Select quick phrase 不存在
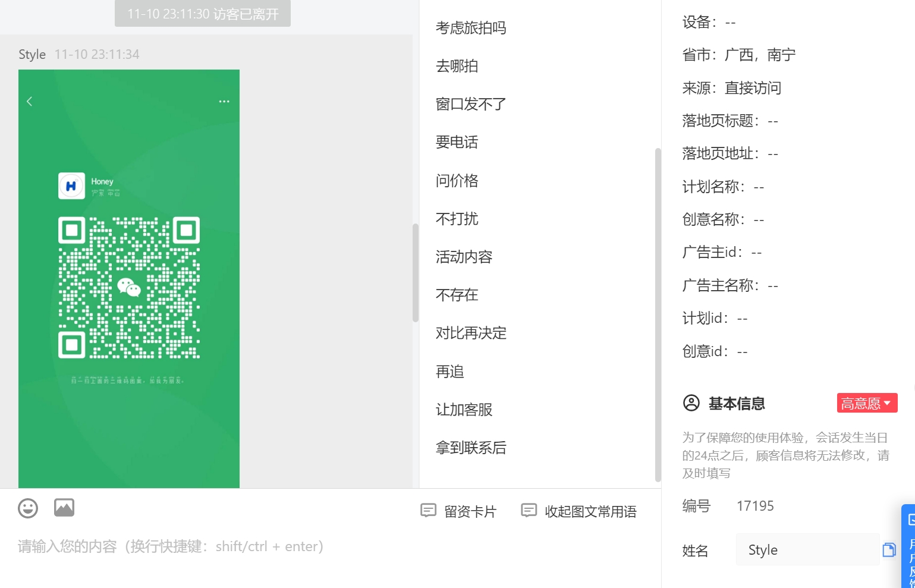 (457, 295)
